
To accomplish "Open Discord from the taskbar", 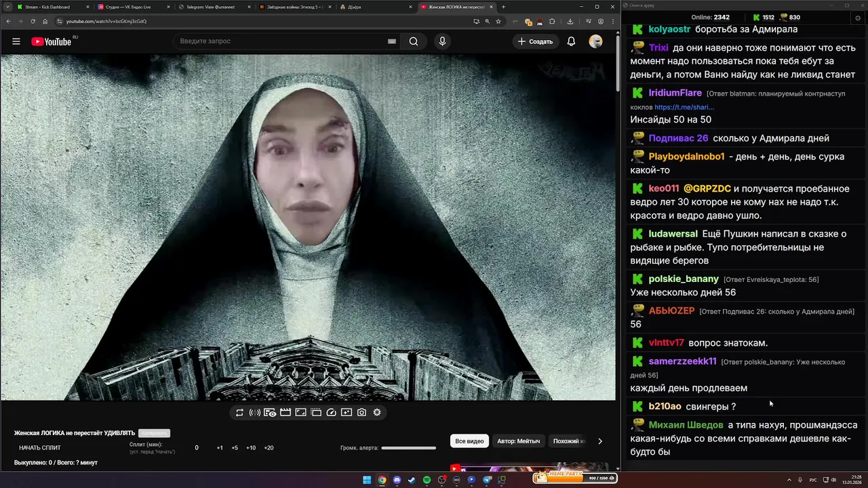I will [397, 480].
